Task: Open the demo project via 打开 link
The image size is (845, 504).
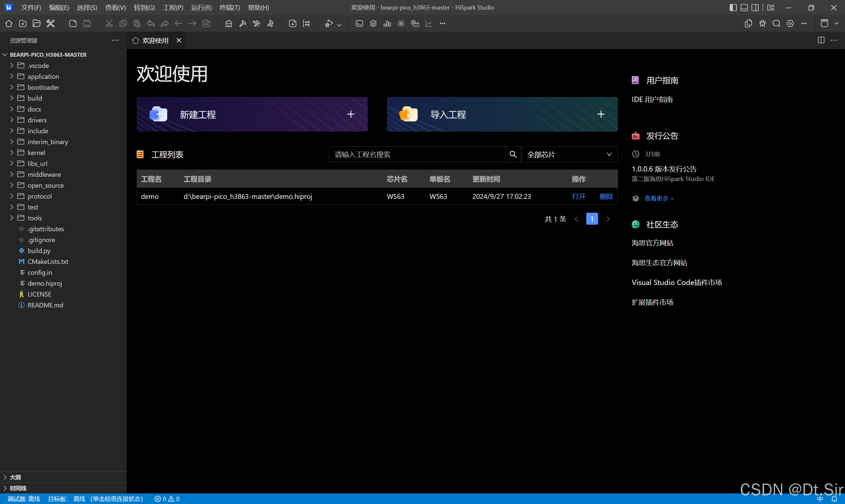Action: tap(579, 196)
